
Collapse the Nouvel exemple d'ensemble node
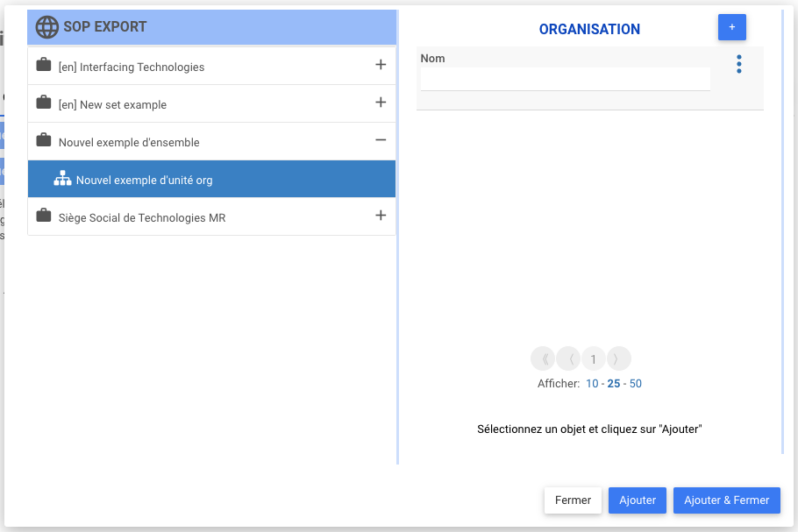pyautogui.click(x=381, y=140)
